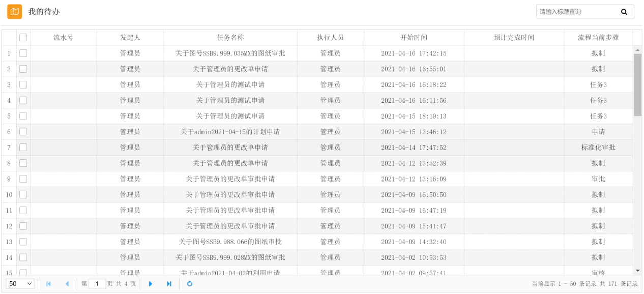Screen dimensions: 644x294
Task: Click the vertical scrollbar thumb
Action: (x=638, y=85)
